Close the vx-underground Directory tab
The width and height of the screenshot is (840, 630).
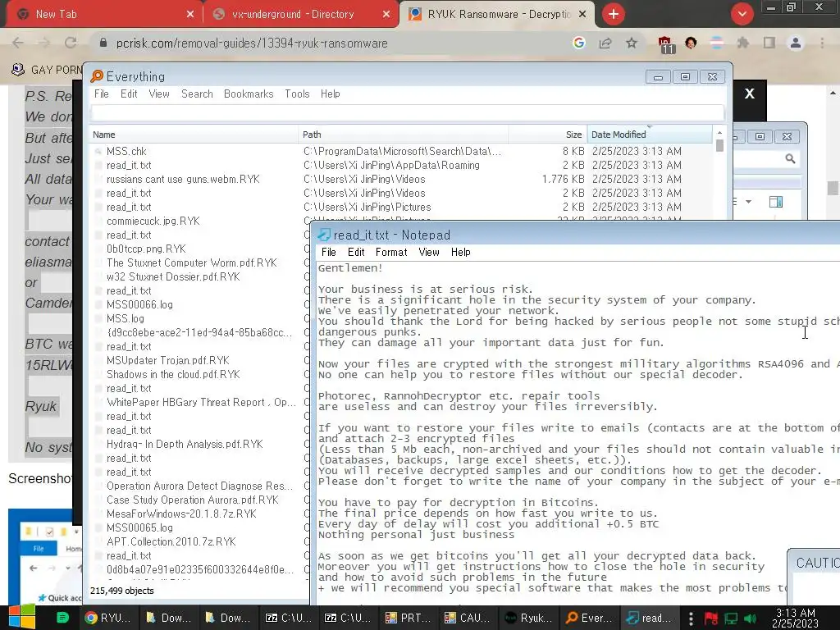tap(386, 15)
